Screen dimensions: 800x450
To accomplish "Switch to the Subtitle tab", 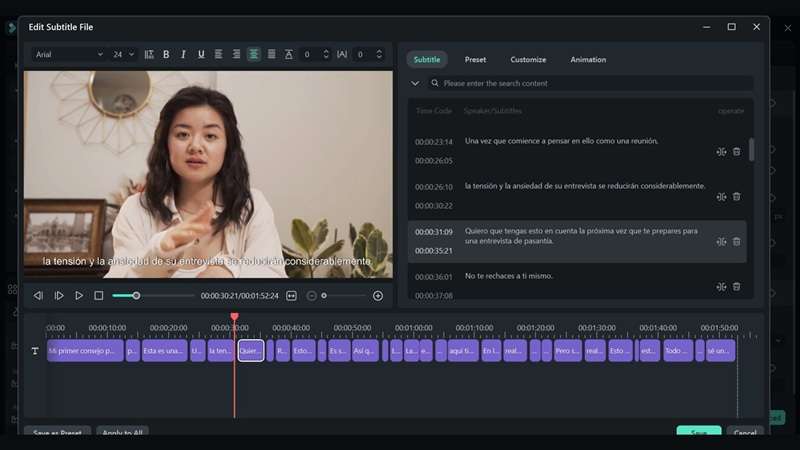I will pyautogui.click(x=427, y=60).
